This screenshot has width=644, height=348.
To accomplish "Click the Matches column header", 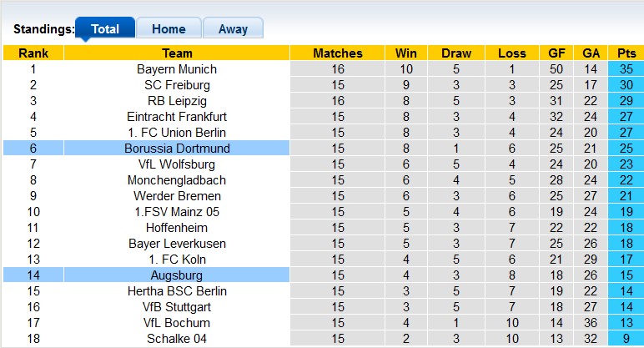I will 338,53.
